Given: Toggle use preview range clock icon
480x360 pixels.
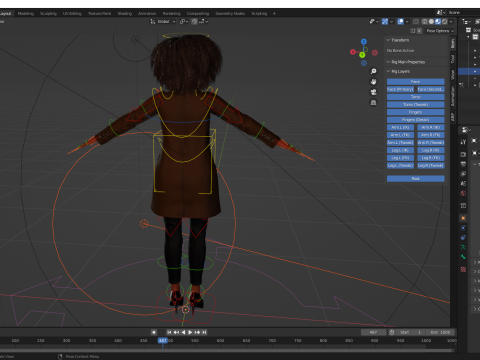Looking at the screenshot, I should tap(392, 332).
